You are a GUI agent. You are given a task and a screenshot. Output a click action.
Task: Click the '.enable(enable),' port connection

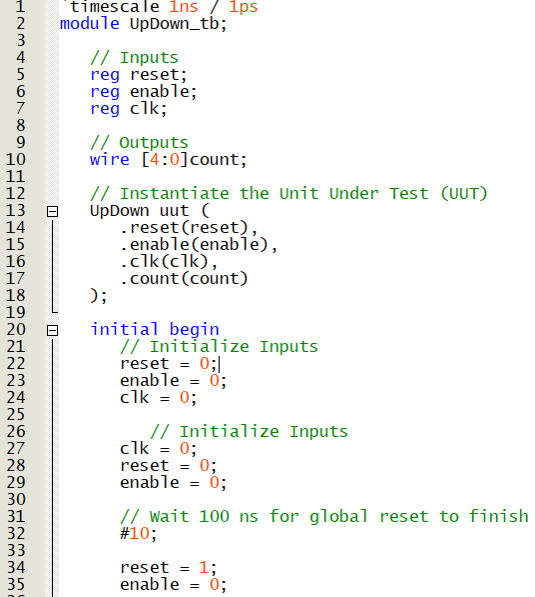pos(199,245)
